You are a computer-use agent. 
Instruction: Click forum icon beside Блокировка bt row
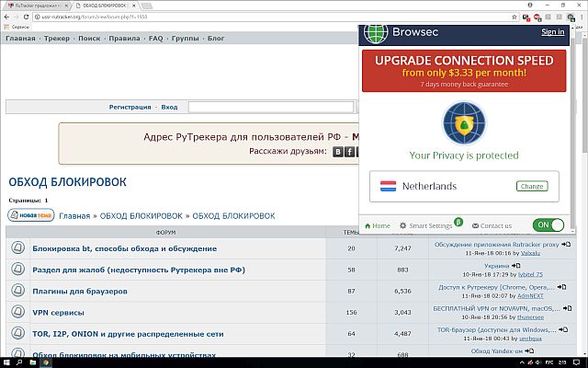point(17,247)
